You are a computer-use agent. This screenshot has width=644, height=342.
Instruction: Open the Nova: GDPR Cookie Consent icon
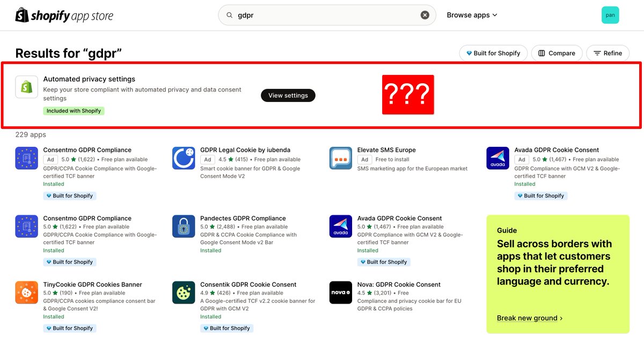click(341, 293)
